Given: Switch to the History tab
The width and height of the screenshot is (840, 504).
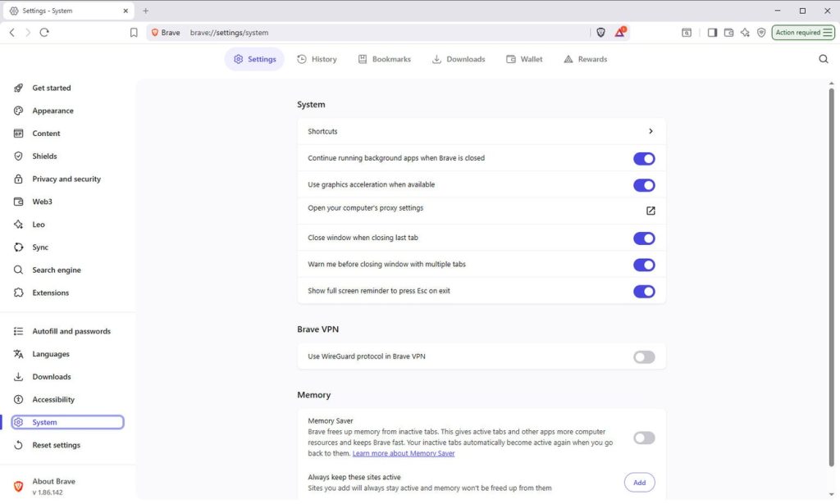Looking at the screenshot, I should [317, 59].
